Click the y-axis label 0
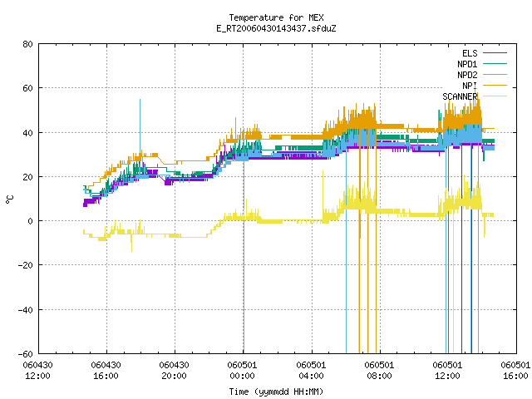The image size is (532, 399). 30,221
